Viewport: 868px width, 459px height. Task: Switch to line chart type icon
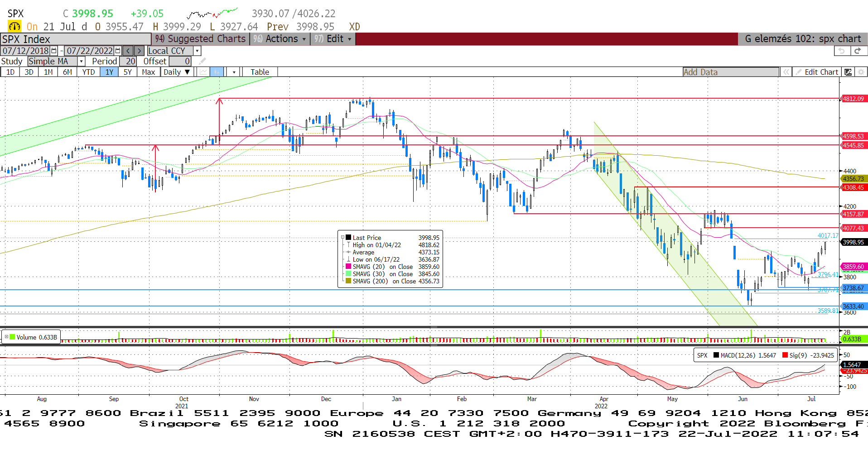click(203, 72)
